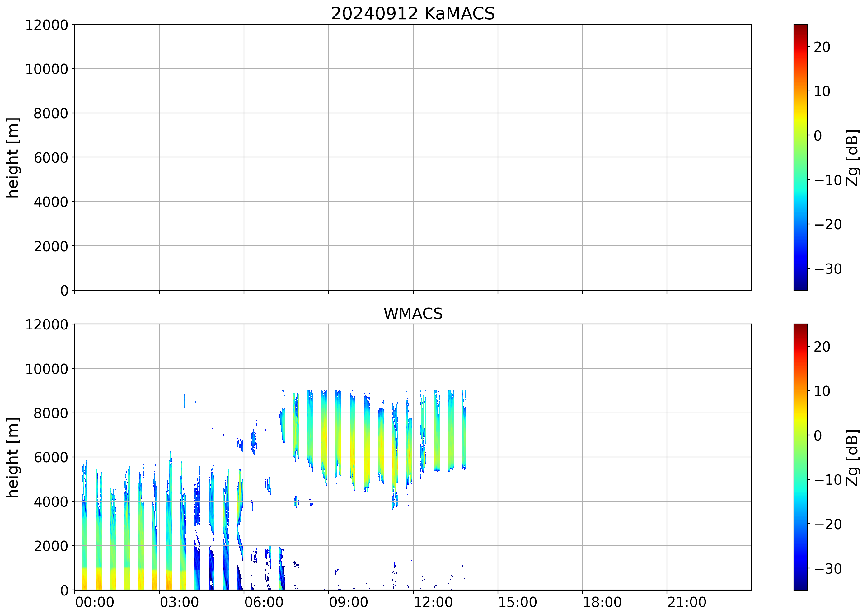867x616 pixels.
Task: Click the −30 tick on the bottom colorbar
Action: 828,569
